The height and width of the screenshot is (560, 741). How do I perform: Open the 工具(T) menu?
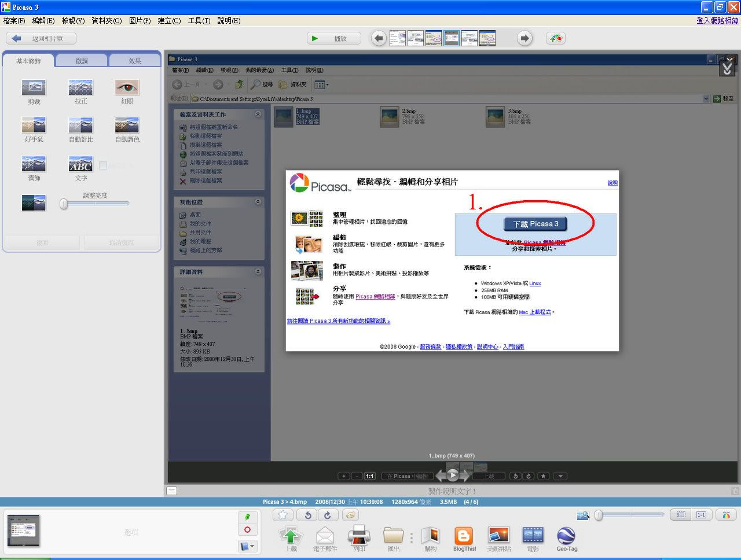click(199, 21)
